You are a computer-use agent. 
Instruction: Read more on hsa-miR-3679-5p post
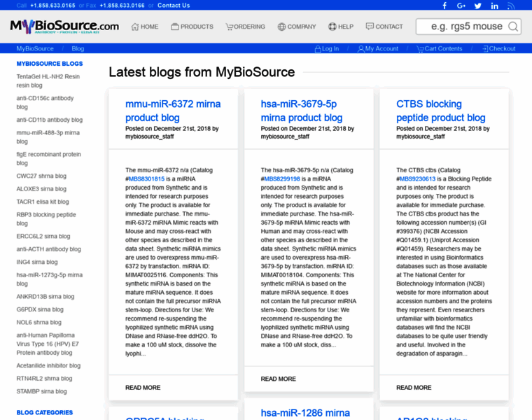pyautogui.click(x=278, y=379)
